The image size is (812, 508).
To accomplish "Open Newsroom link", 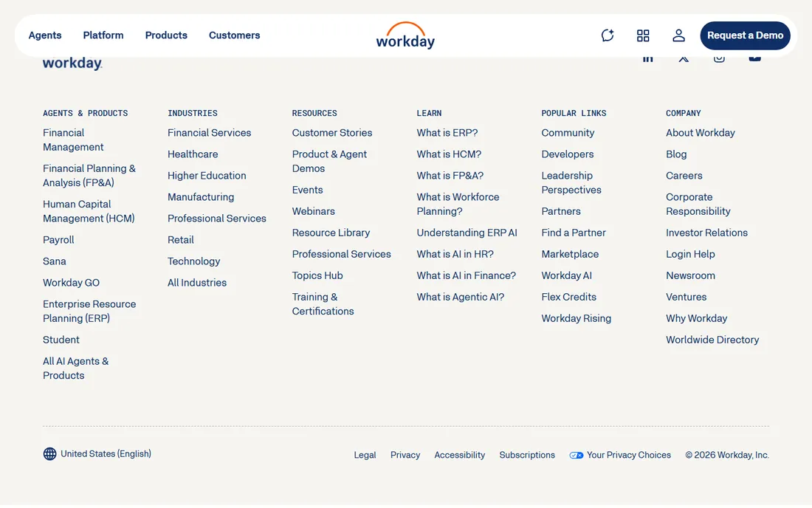I will point(690,275).
